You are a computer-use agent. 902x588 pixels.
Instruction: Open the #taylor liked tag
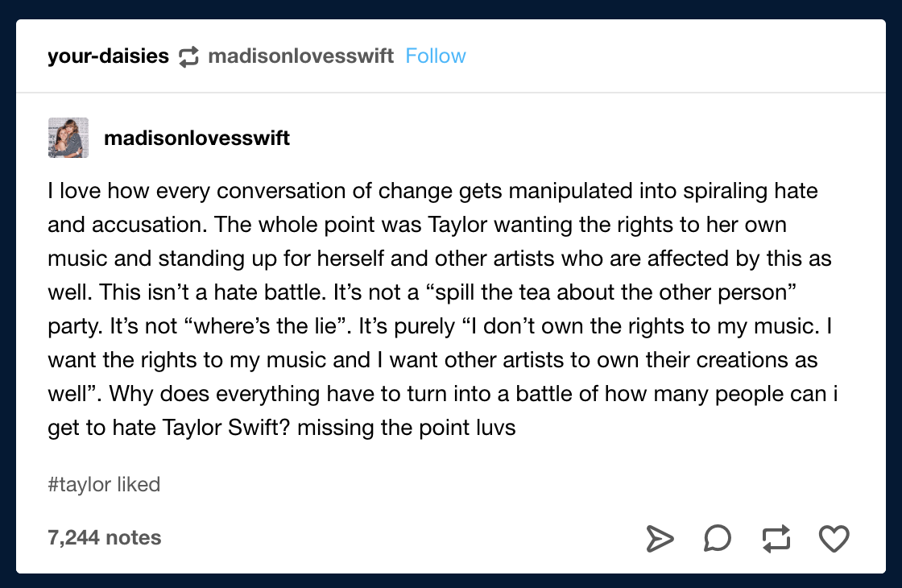point(104,484)
